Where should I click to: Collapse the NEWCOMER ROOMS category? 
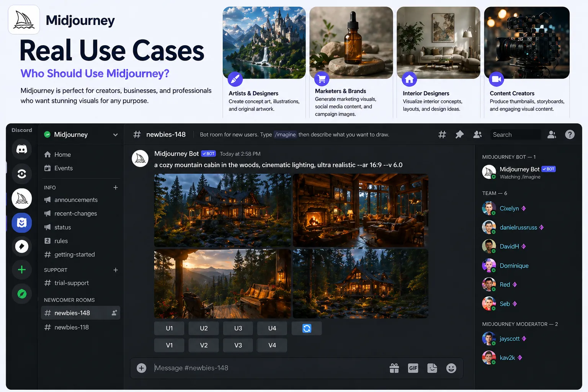69,300
